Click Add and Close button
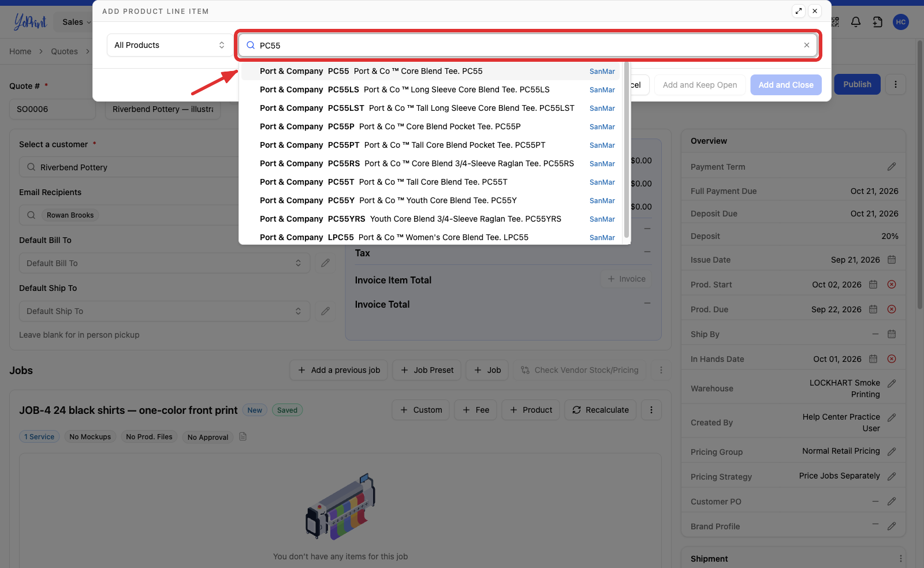This screenshot has height=568, width=924. click(786, 85)
